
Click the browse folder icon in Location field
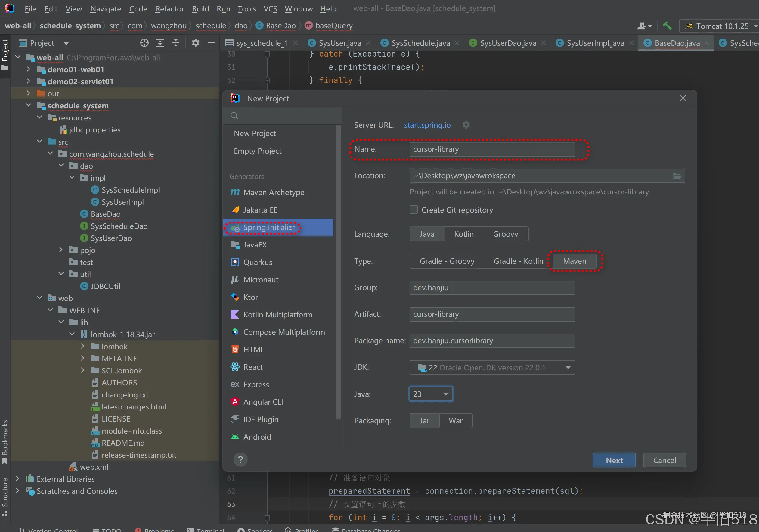(x=676, y=176)
